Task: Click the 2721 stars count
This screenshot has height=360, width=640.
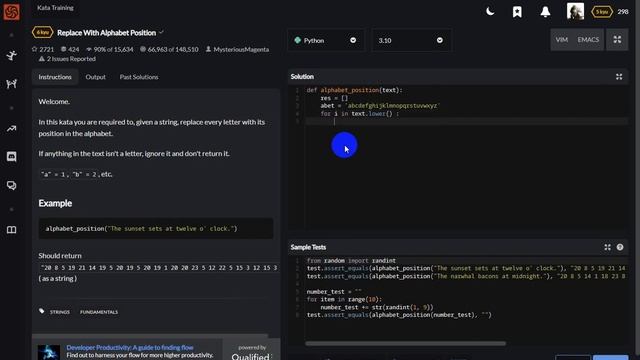Action: tap(43, 49)
